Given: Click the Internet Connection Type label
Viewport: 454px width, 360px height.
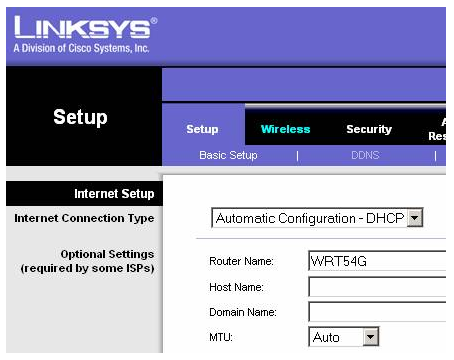Looking at the screenshot, I should [x=84, y=218].
